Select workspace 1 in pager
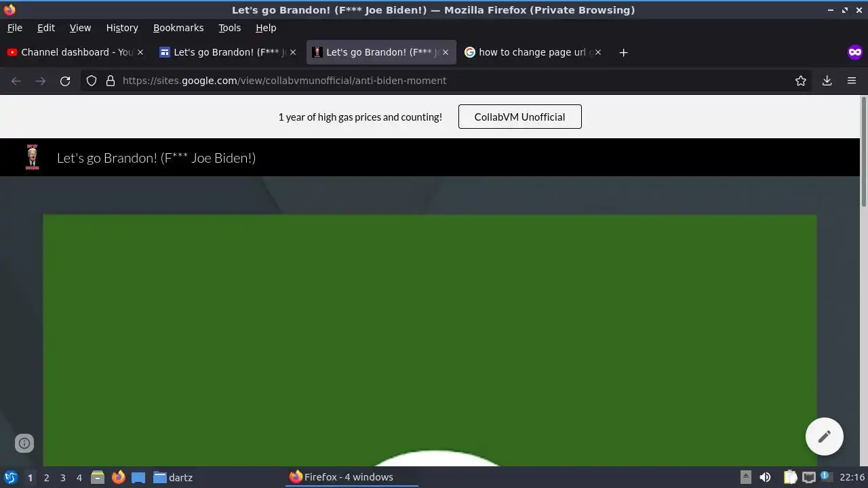Image resolution: width=868 pixels, height=488 pixels. pos(30,477)
